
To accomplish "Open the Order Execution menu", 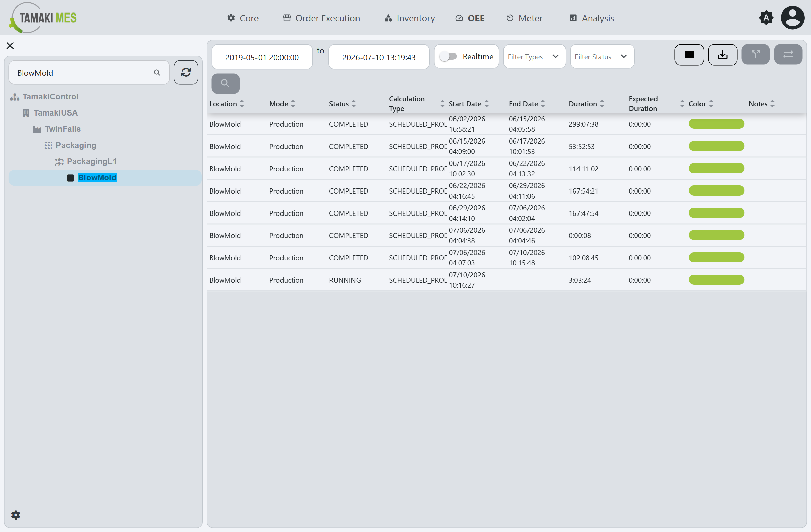I will (x=321, y=18).
